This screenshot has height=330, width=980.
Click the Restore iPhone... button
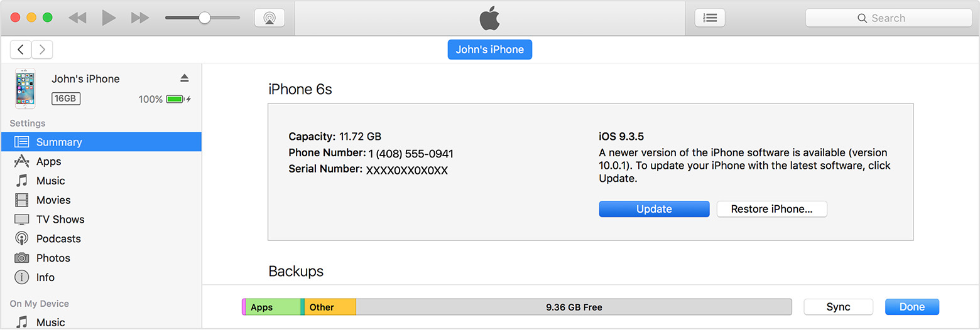click(772, 209)
